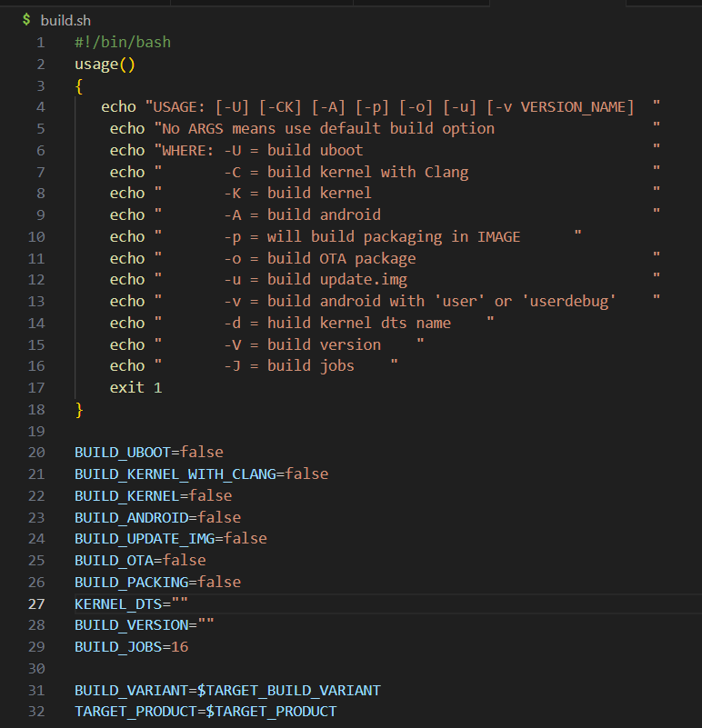Click the opening brace on line 3

click(x=79, y=86)
